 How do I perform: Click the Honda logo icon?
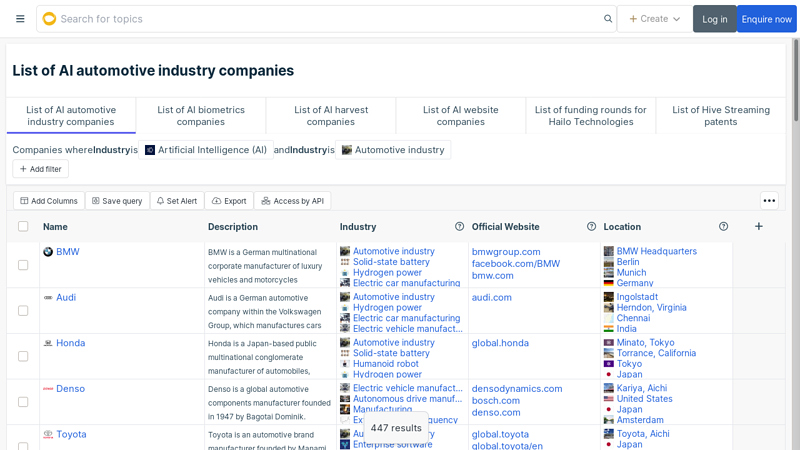click(48, 343)
